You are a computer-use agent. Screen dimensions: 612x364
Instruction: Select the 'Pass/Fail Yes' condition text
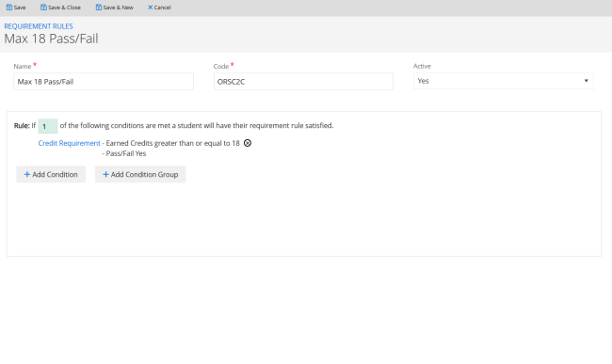click(126, 153)
